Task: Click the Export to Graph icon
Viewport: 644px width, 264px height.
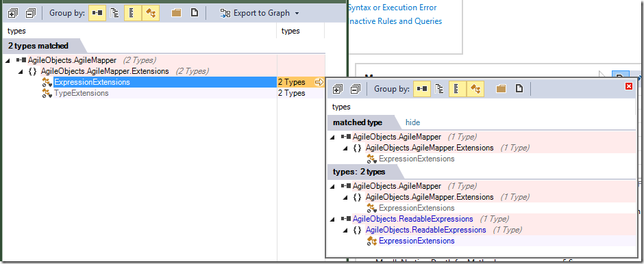Action: coord(225,13)
